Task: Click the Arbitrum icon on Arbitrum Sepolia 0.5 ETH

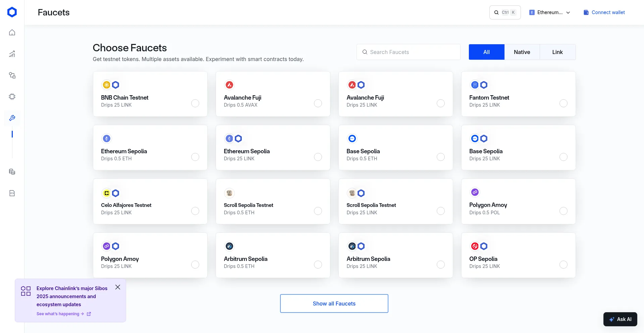Action: click(229, 246)
